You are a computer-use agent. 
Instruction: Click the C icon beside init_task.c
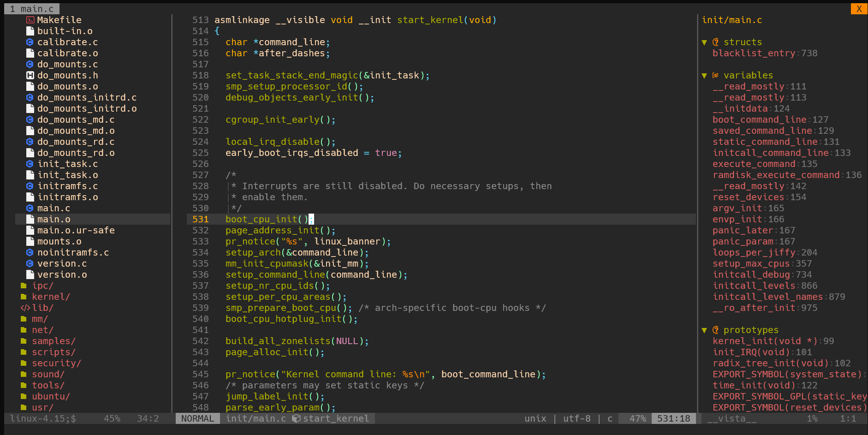(30, 164)
